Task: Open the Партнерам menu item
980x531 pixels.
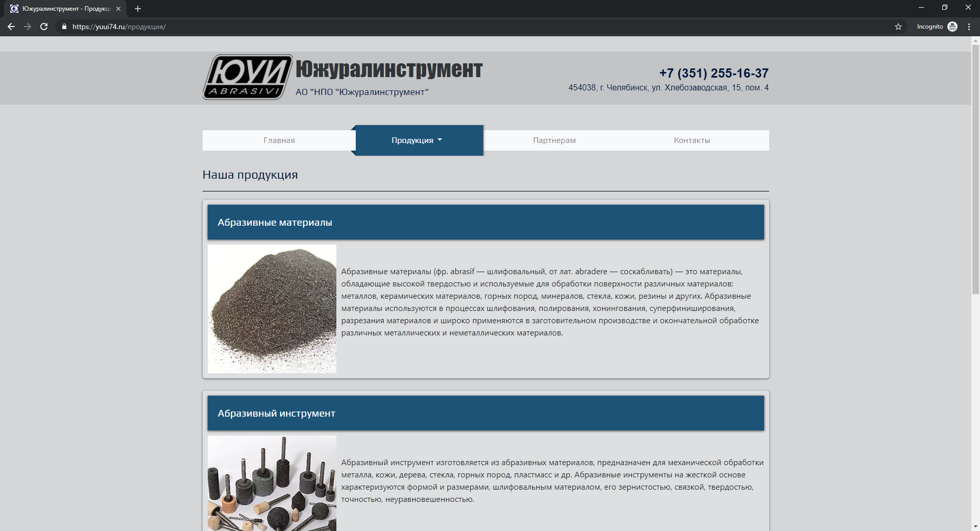Action: [554, 140]
